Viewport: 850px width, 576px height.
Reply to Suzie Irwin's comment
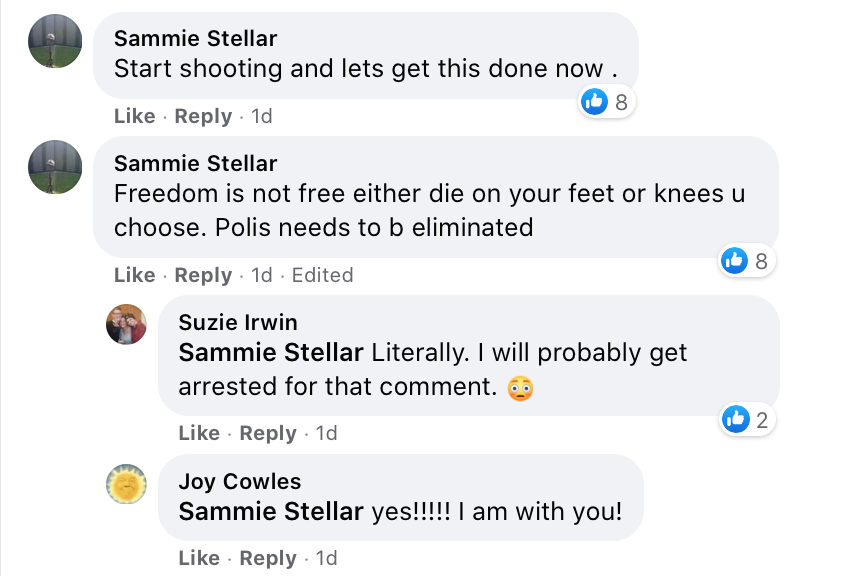click(268, 433)
